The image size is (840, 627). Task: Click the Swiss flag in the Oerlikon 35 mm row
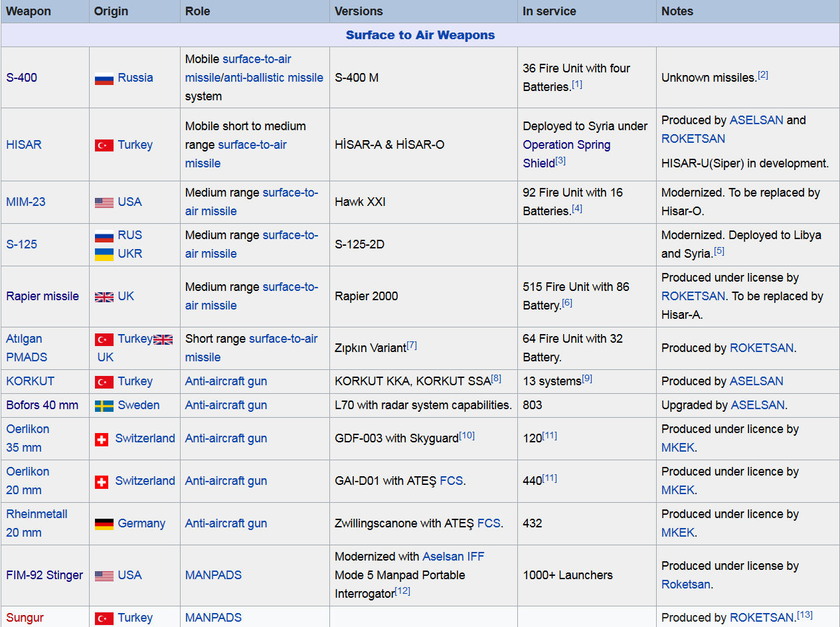(102, 439)
